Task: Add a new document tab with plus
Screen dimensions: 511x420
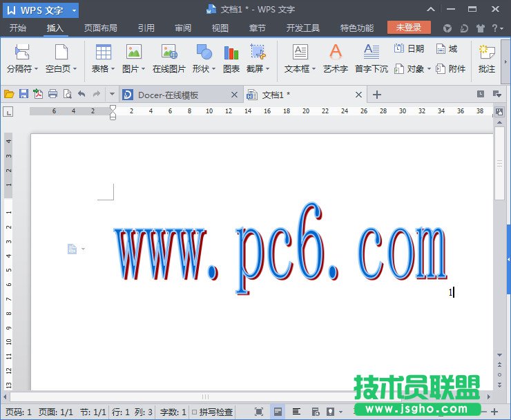Action: click(x=377, y=95)
